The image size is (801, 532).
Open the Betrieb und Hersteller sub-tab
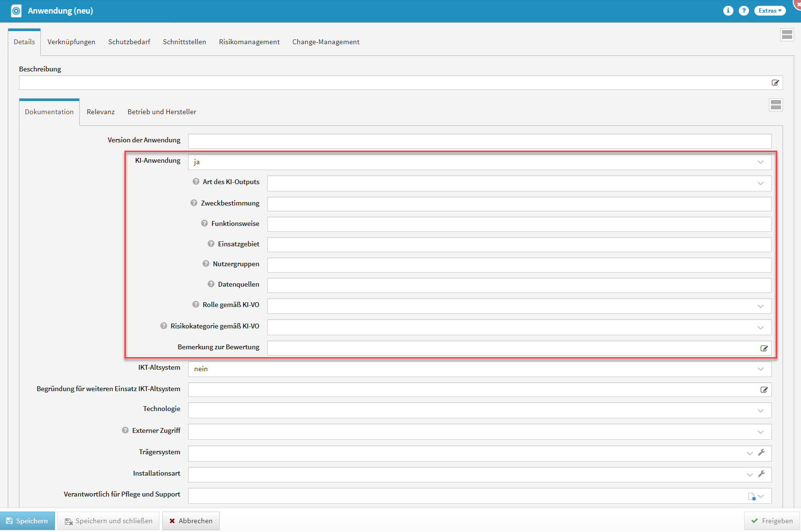pyautogui.click(x=162, y=112)
